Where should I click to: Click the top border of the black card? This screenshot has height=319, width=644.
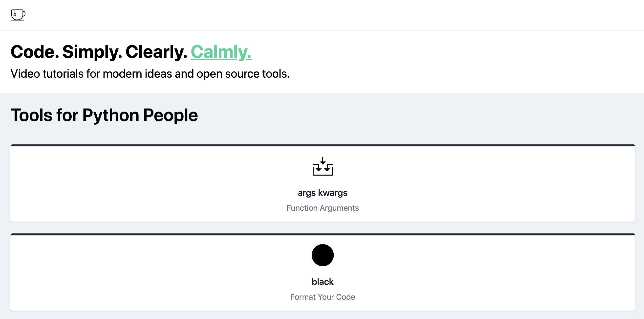(322, 235)
